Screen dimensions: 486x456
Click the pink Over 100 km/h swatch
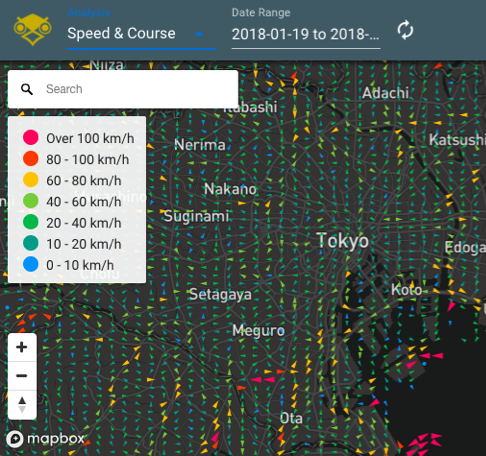click(x=31, y=138)
